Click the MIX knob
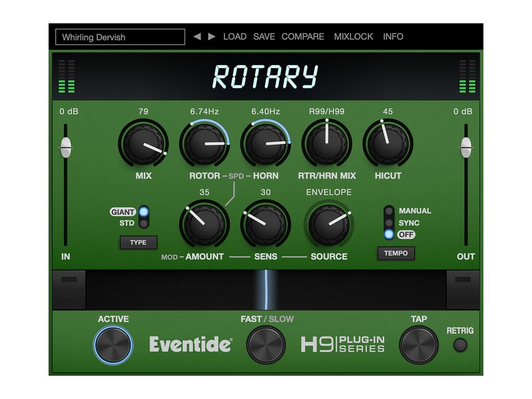The height and width of the screenshot is (399, 532). [x=143, y=143]
